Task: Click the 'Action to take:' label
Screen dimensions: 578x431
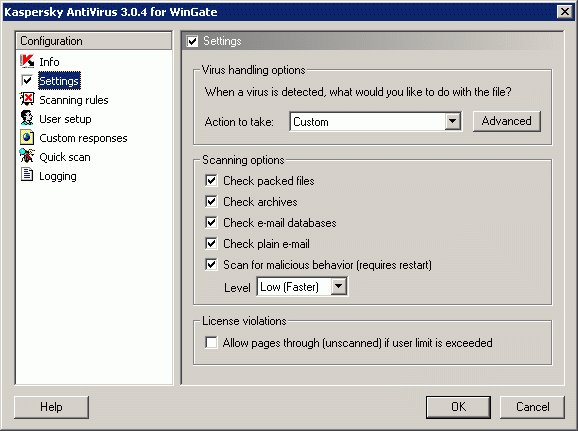Action: [x=239, y=122]
